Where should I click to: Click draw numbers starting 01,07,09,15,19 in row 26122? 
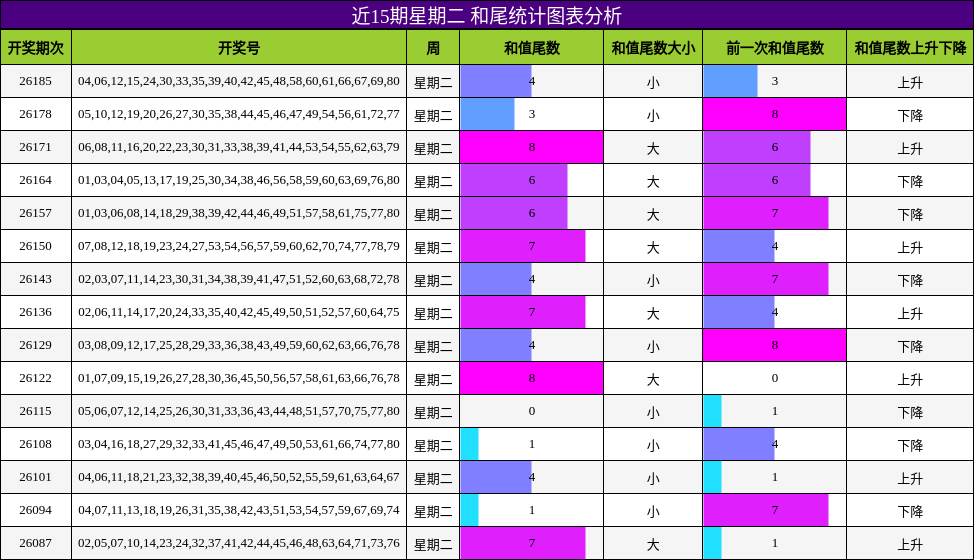tap(239, 378)
